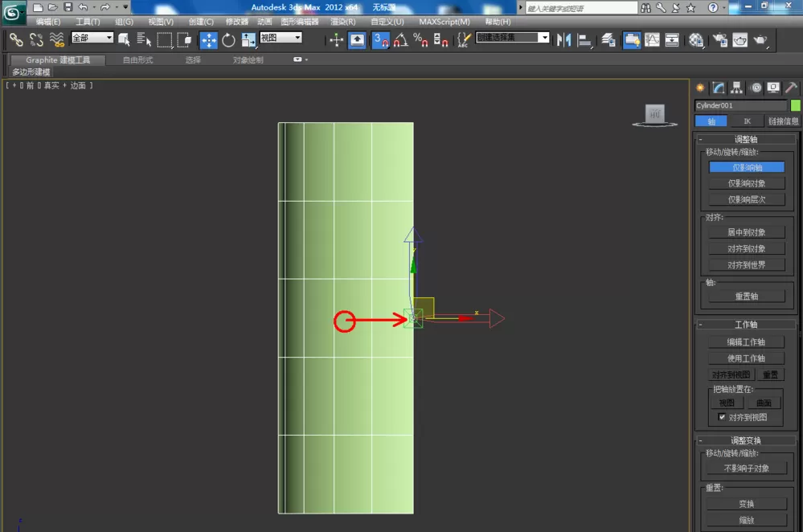Click the green object color swatch
Screen dimensions: 803x532
coord(795,105)
